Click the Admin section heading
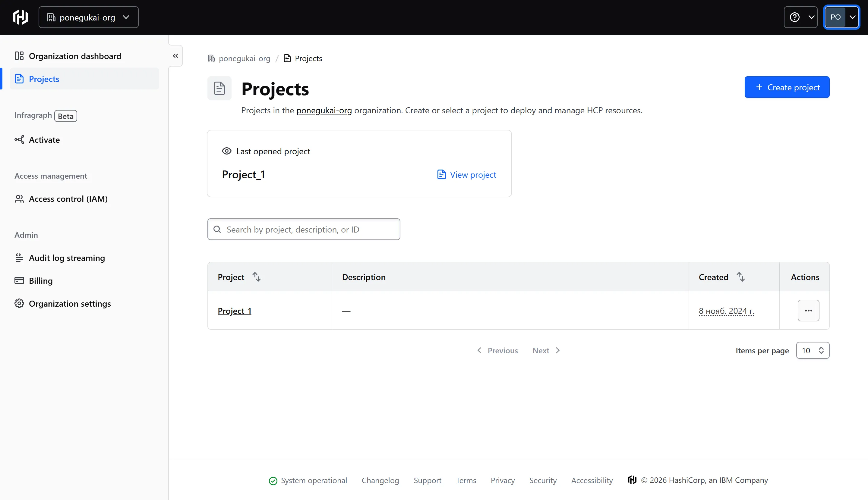The height and width of the screenshot is (500, 868). (x=26, y=235)
